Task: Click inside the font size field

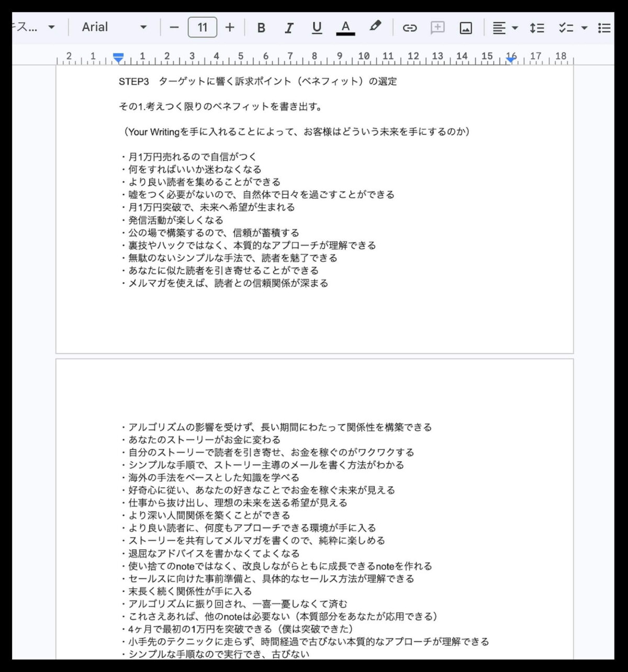Action: pyautogui.click(x=202, y=27)
